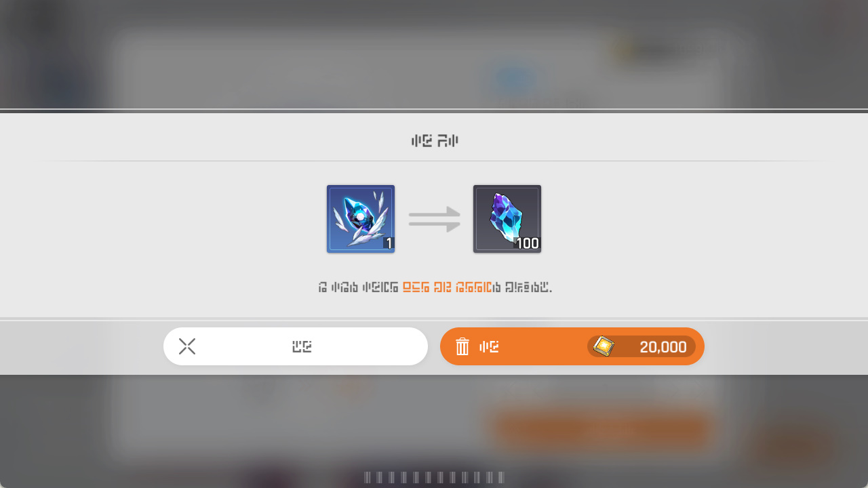Click the blurred orange button behind the dialog
Image resolution: width=868 pixels, height=488 pixels.
(x=601, y=430)
